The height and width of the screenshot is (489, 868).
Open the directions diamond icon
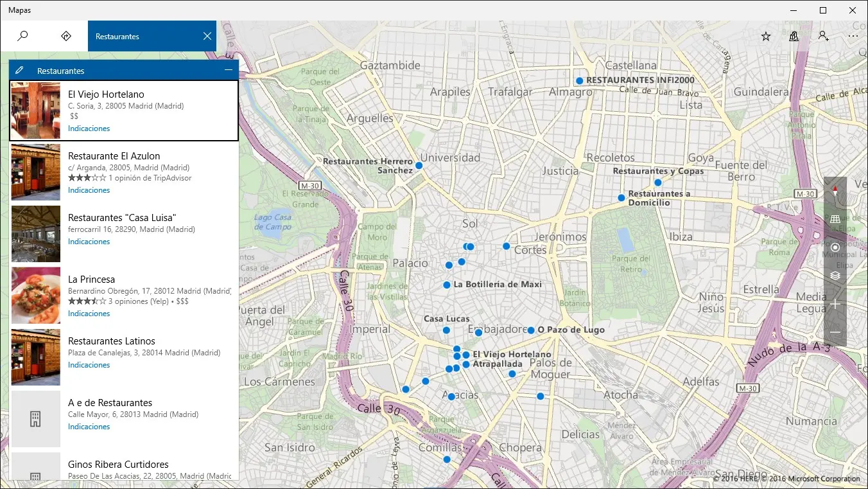click(x=65, y=36)
